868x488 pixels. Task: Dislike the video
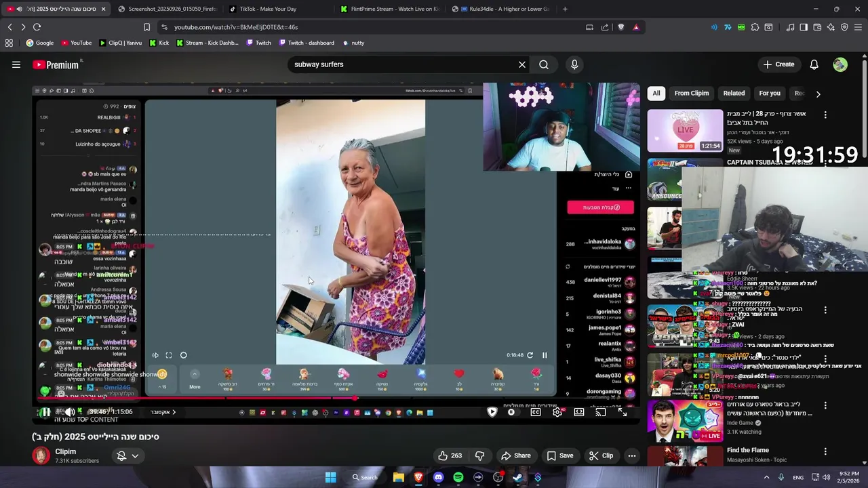479,455
